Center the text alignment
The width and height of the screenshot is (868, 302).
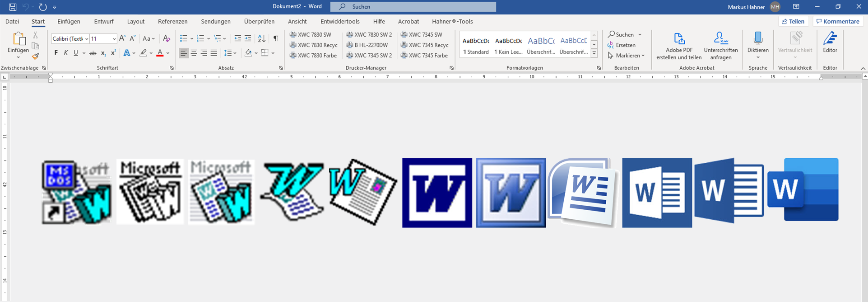click(194, 53)
